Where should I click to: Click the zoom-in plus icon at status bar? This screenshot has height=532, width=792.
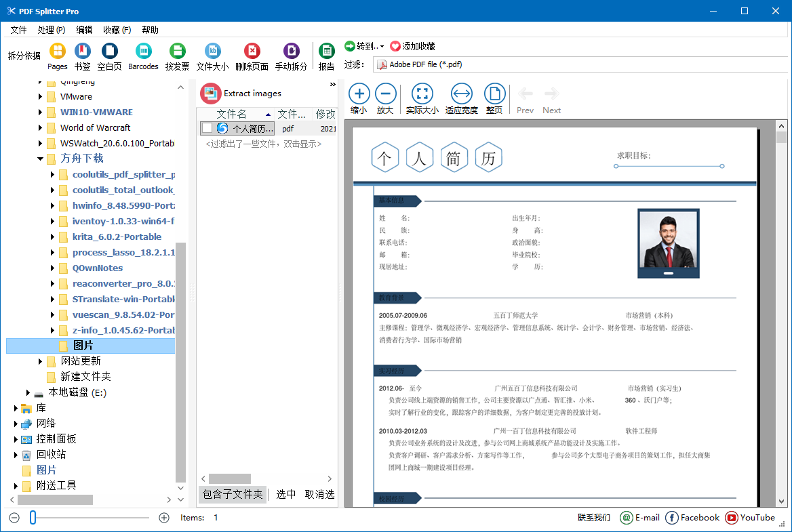(x=163, y=517)
